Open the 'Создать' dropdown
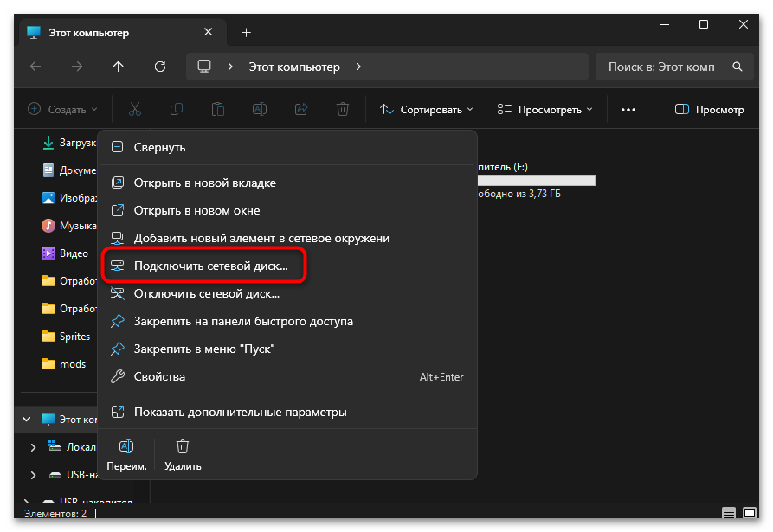The width and height of the screenshot is (773, 532). [x=62, y=109]
